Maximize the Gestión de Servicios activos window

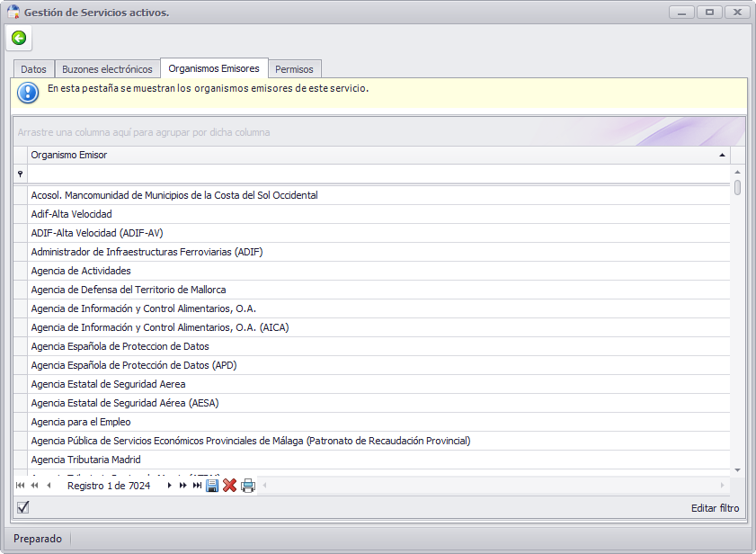709,12
